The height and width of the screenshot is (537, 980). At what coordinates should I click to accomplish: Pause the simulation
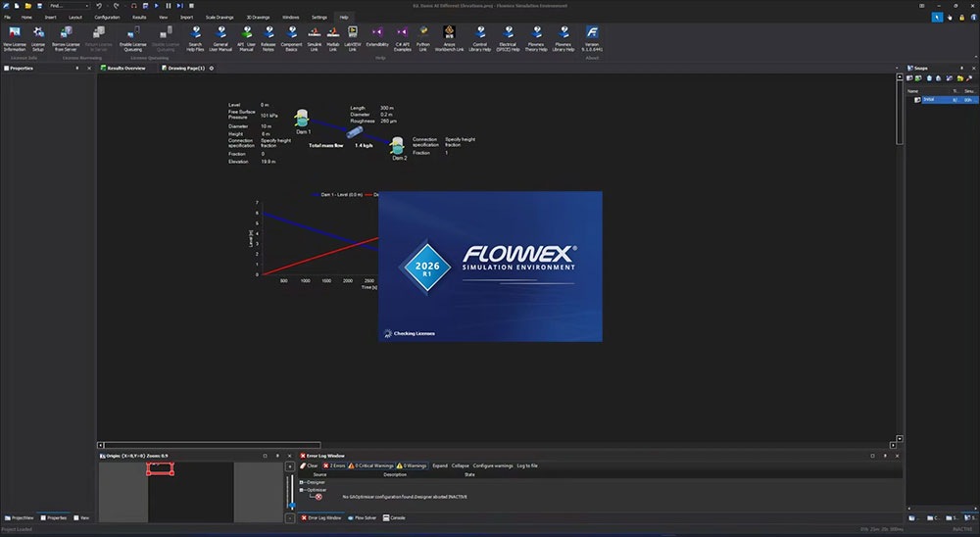pyautogui.click(x=169, y=6)
